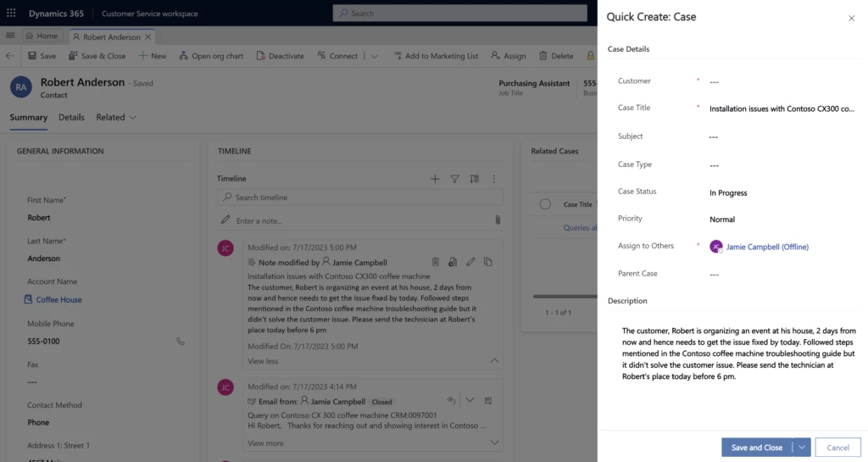Open the Coffee House account link
The width and height of the screenshot is (868, 462).
pos(58,300)
